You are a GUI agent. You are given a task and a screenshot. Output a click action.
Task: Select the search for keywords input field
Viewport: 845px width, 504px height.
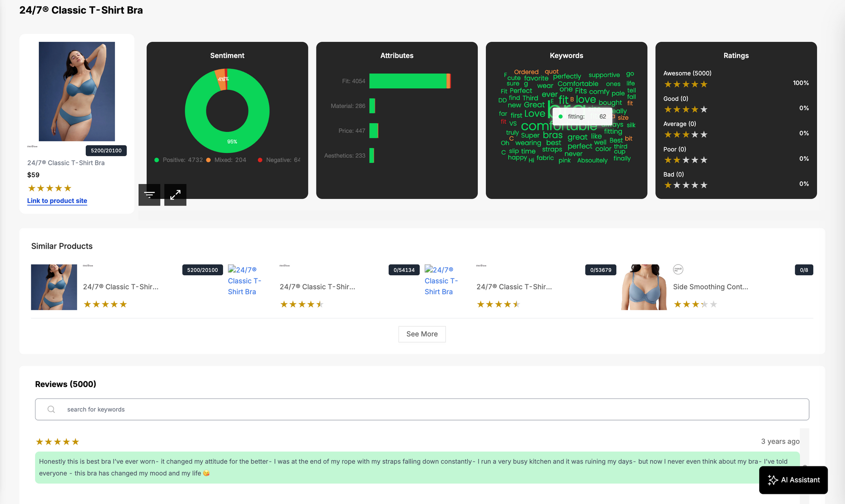(x=422, y=409)
